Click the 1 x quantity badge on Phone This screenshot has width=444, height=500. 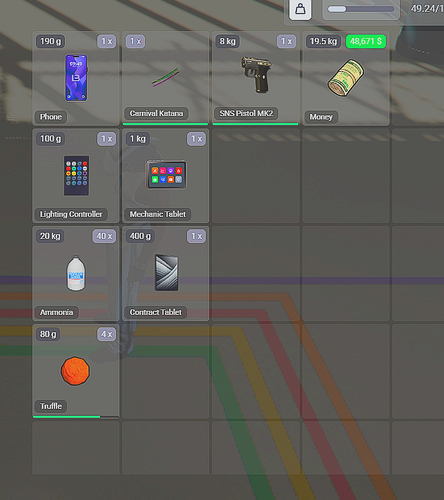(x=107, y=41)
